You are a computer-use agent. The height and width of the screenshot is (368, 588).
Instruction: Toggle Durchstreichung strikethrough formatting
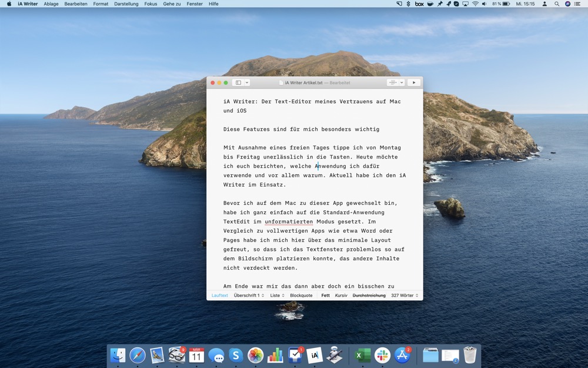[x=369, y=296]
